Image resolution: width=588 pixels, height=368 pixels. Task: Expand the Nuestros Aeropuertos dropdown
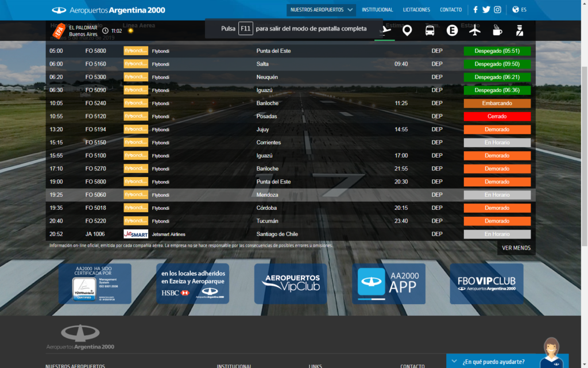[322, 10]
